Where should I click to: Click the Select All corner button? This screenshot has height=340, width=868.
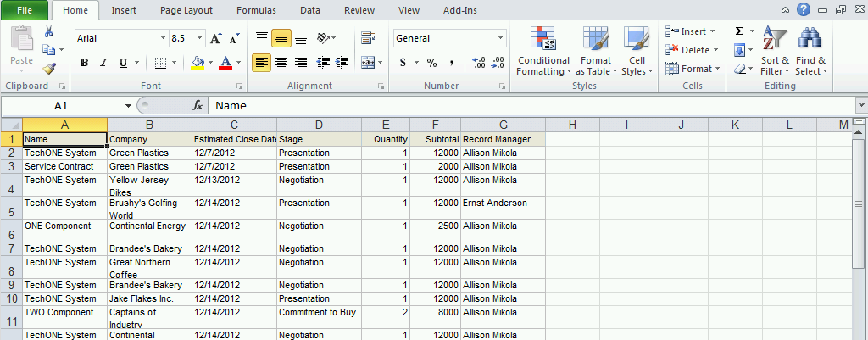coord(11,125)
